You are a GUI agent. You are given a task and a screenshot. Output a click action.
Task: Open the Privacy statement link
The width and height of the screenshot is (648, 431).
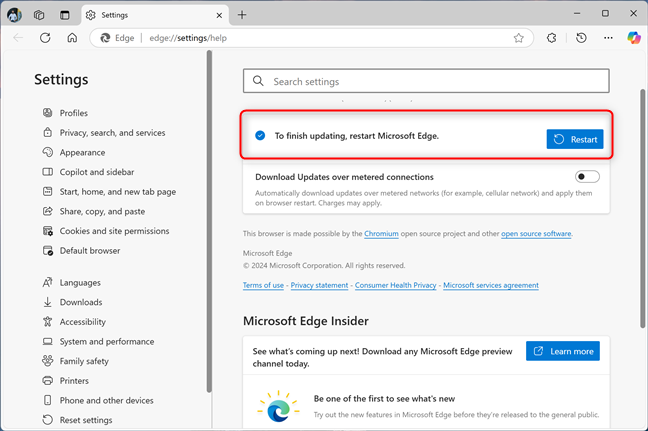319,285
